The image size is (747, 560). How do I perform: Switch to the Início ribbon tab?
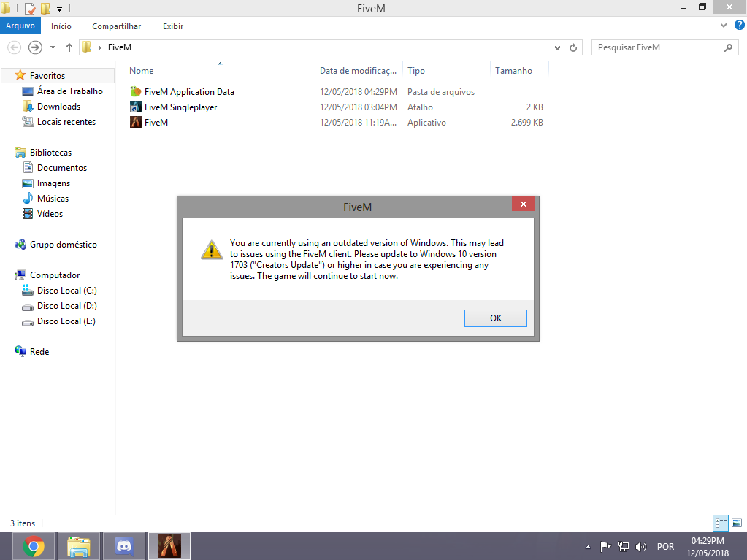(61, 26)
